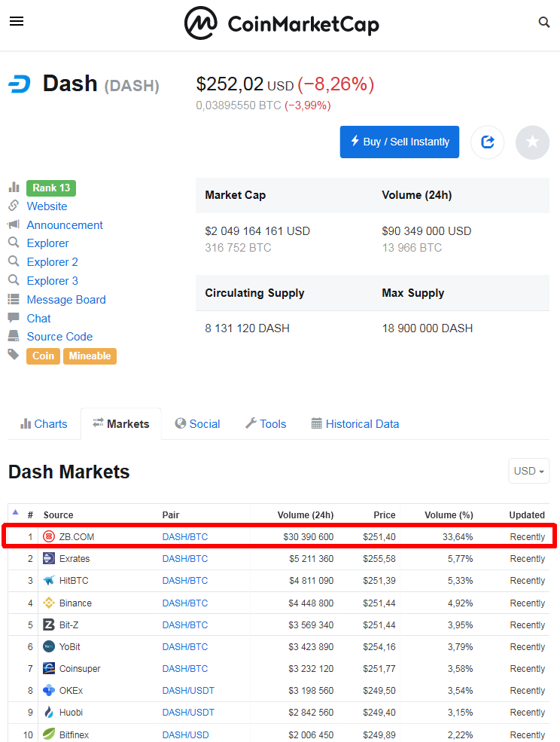This screenshot has width=560, height=742.
Task: Click the $255,58 Exrates price
Action: (x=379, y=558)
